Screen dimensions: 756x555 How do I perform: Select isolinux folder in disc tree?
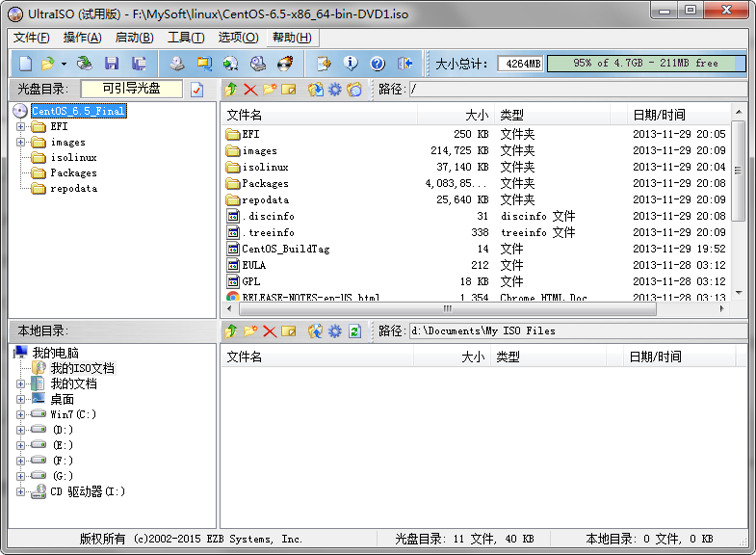click(74, 158)
